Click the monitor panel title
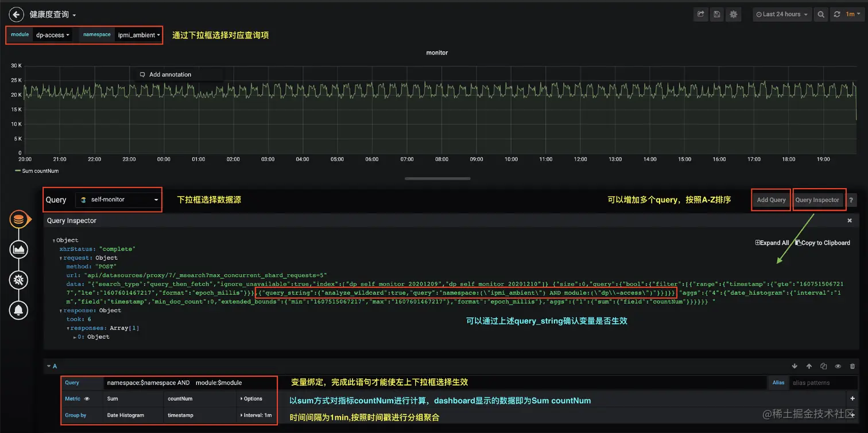The height and width of the screenshot is (433, 868). 437,53
